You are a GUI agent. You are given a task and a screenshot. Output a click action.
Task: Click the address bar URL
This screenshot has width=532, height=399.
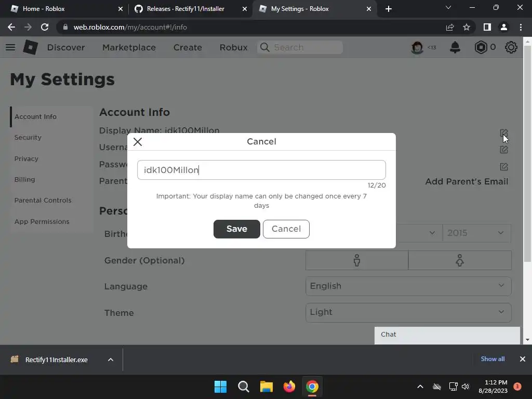(x=130, y=27)
